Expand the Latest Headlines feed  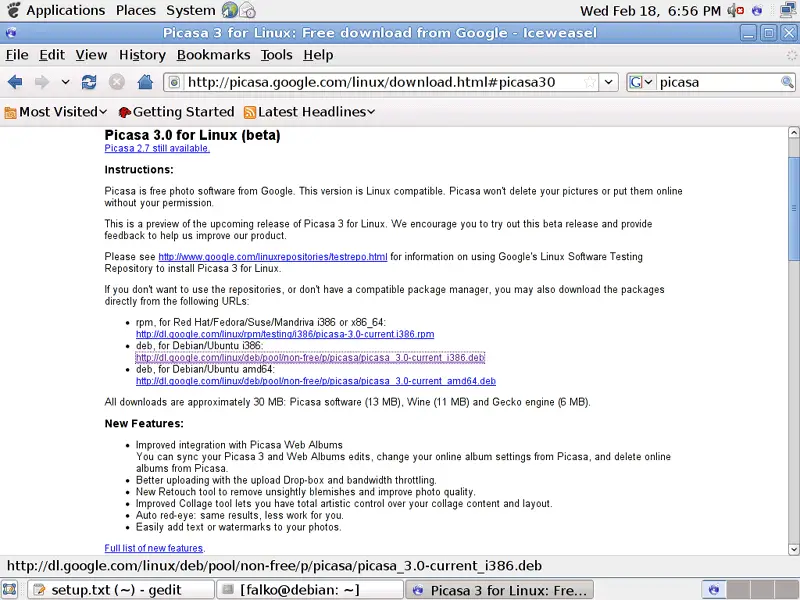tap(310, 112)
